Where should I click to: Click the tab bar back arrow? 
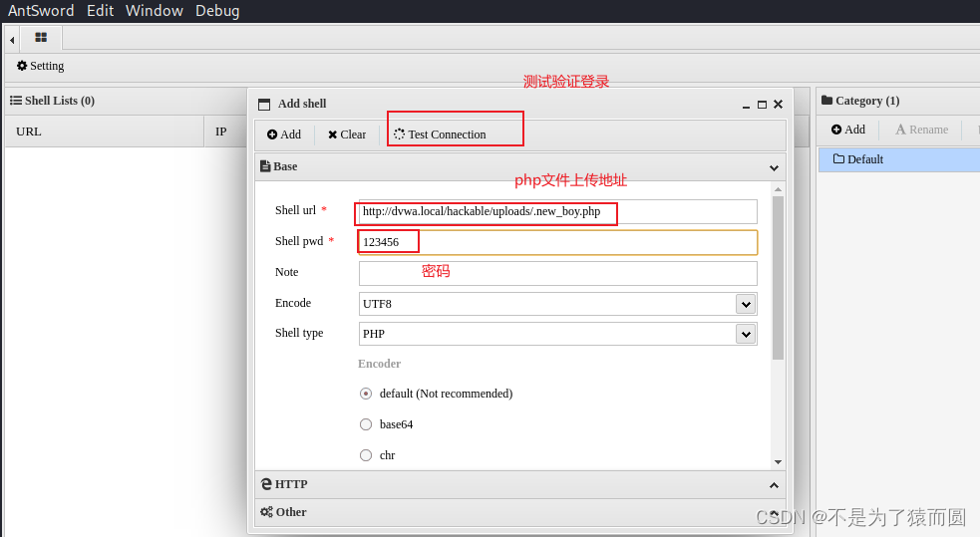12,40
